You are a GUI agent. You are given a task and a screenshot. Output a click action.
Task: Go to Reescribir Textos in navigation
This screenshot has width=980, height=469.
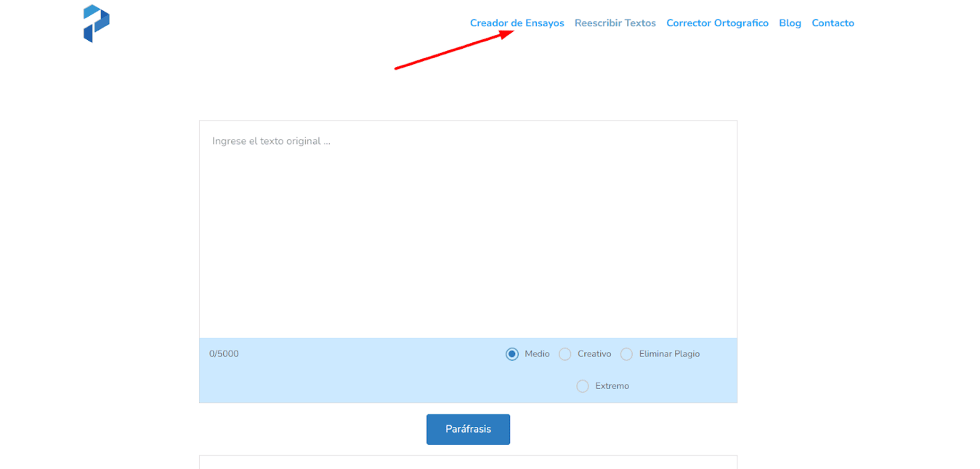coord(615,23)
